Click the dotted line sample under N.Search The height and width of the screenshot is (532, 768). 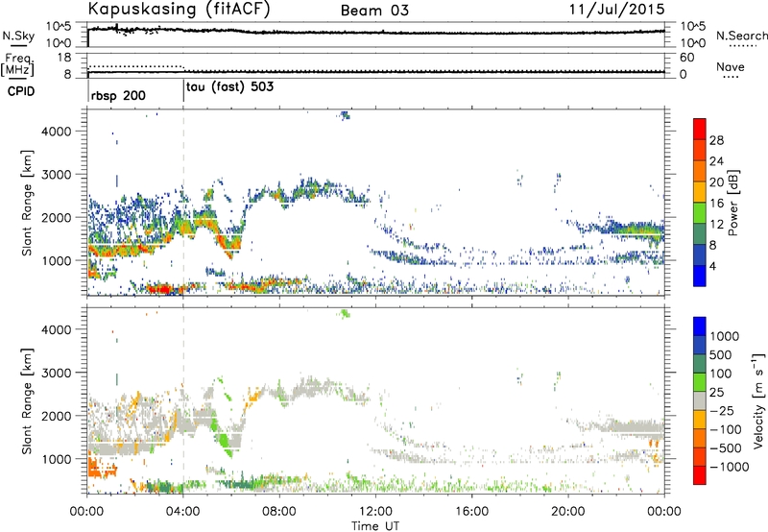click(x=743, y=45)
